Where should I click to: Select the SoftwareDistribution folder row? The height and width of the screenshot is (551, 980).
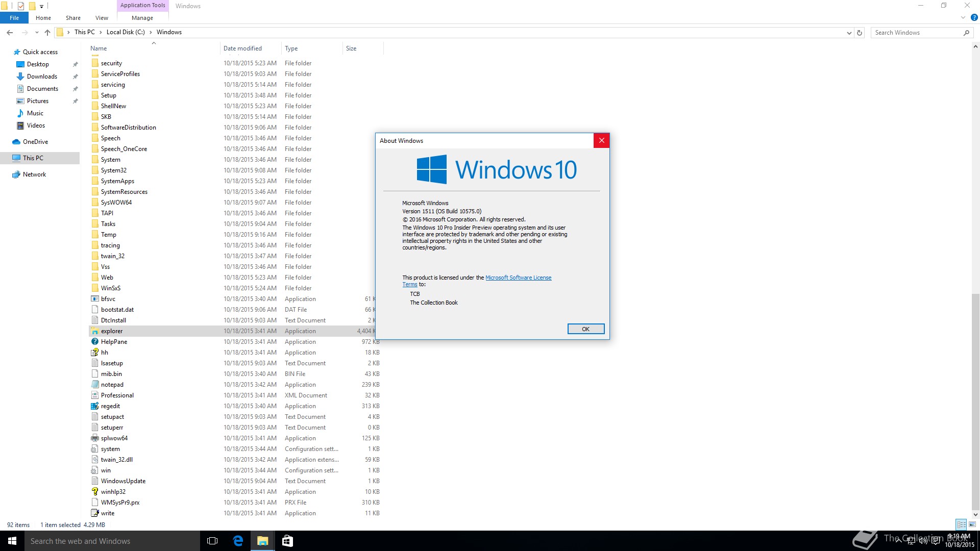(235, 128)
